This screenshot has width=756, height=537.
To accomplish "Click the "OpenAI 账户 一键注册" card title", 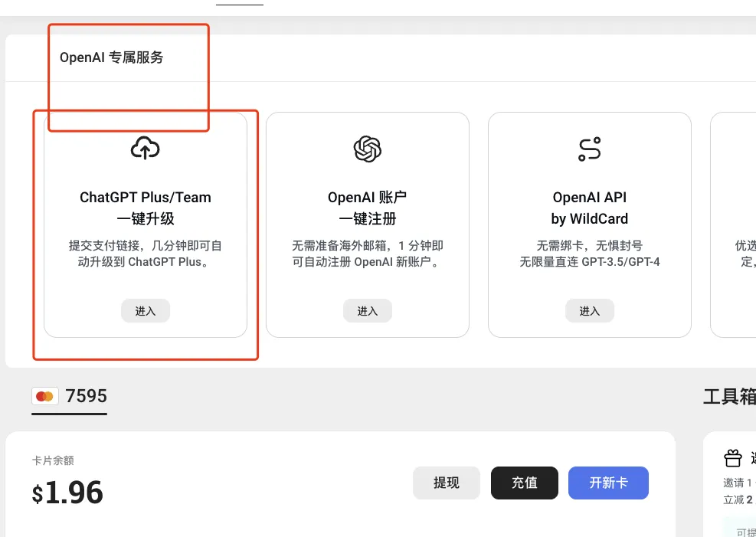I will [368, 208].
